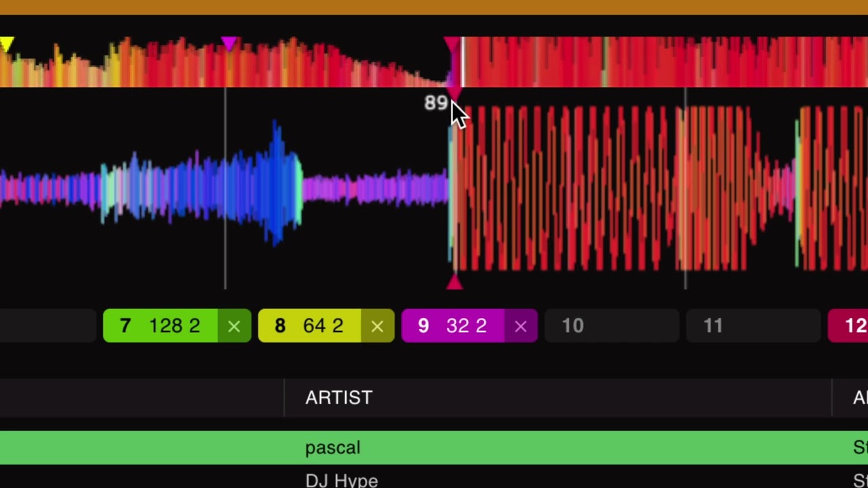Click the ARTIST column header
The image size is (868, 488).
339,397
